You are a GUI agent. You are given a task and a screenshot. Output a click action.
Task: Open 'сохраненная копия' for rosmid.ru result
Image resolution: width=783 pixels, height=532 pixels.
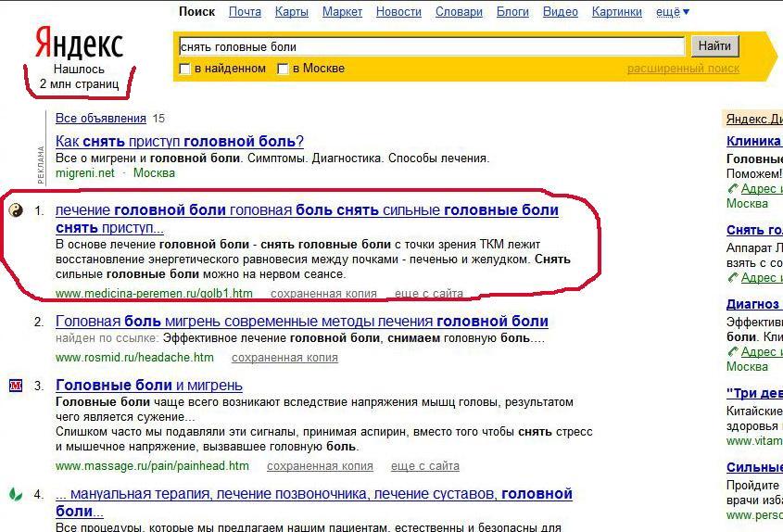[x=284, y=358]
